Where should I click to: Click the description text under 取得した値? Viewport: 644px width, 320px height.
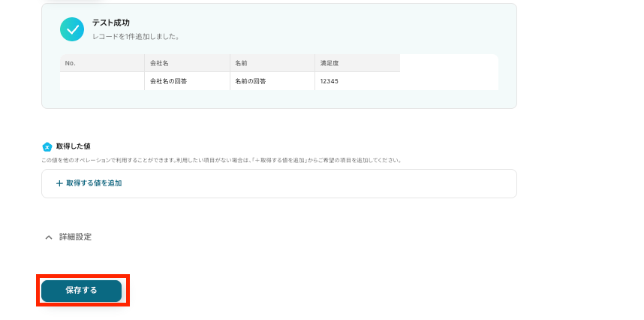click(x=221, y=160)
